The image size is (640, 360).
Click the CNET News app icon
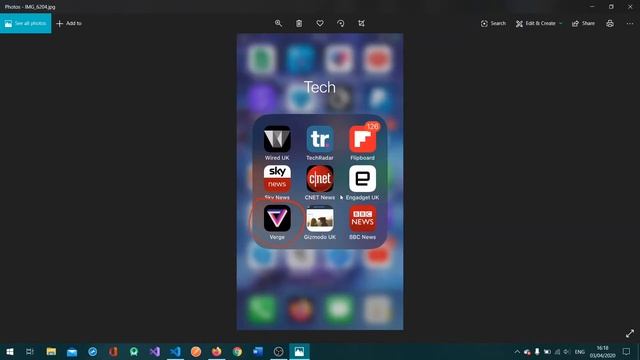click(x=320, y=178)
